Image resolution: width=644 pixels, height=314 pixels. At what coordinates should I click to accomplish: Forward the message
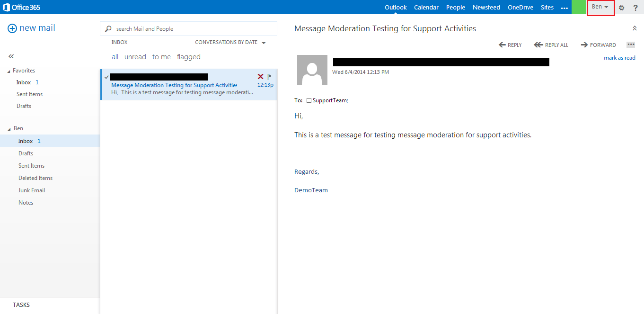[x=598, y=45]
